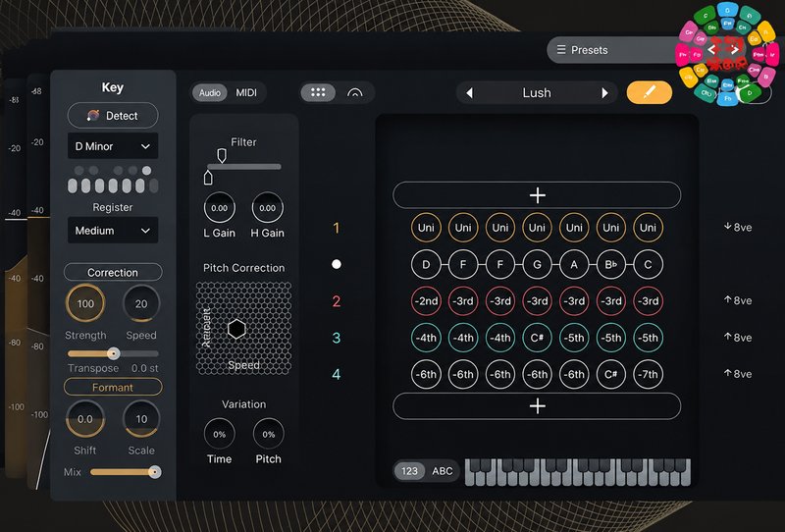Click the Formant Scale knob showing 10
Viewport: 785px width, 532px height.
pyautogui.click(x=141, y=419)
